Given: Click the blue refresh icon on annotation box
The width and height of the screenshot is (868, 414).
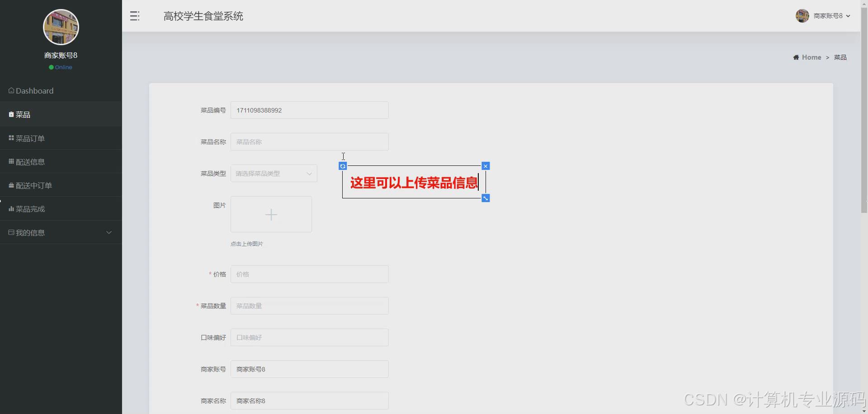Looking at the screenshot, I should [x=343, y=166].
